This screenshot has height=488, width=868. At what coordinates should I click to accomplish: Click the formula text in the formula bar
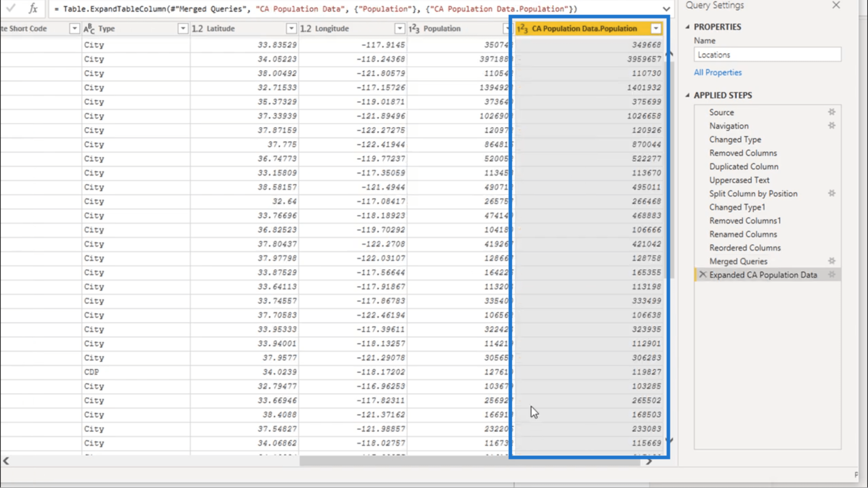(x=316, y=9)
